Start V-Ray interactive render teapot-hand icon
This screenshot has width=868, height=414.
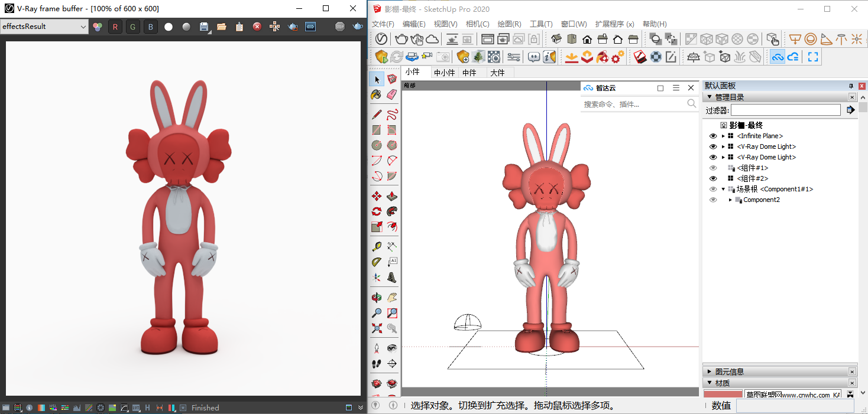point(417,39)
